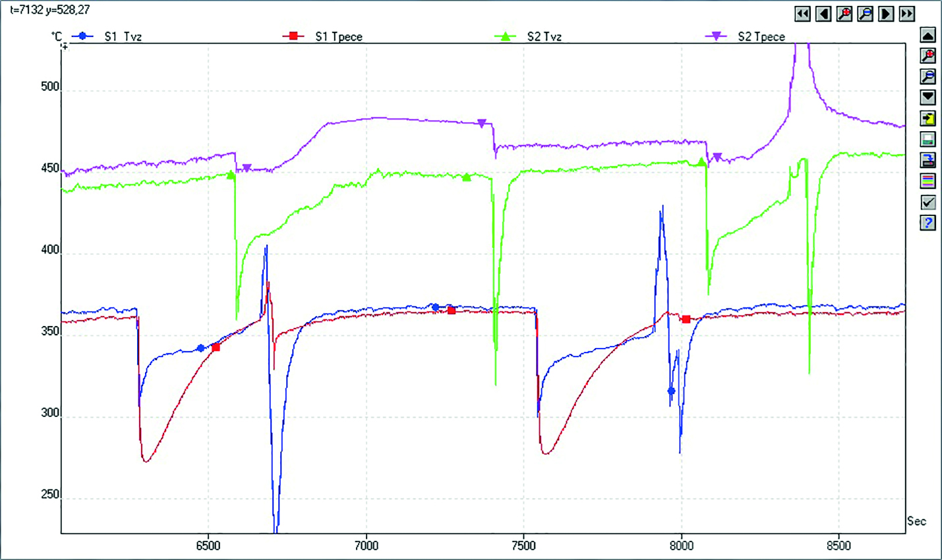
Task: Shift the chart downward with the down-arrow button
Action: pyautogui.click(x=928, y=98)
